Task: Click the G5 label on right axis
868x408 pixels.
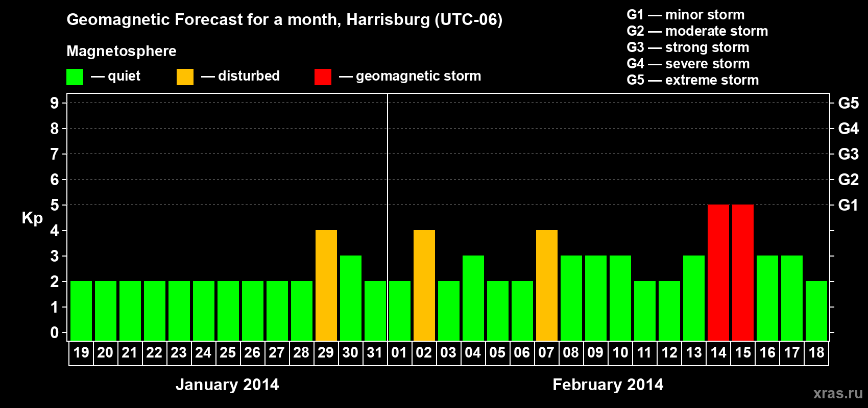Action: point(848,103)
